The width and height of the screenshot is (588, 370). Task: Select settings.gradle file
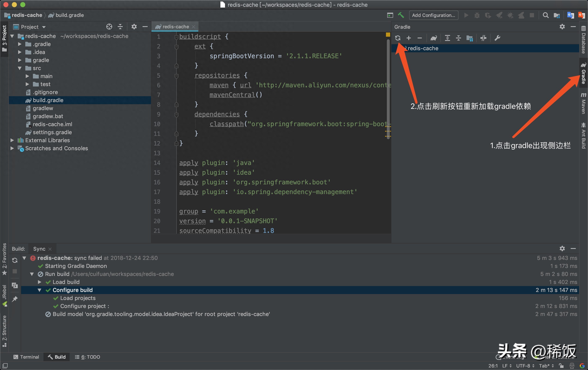[52, 132]
